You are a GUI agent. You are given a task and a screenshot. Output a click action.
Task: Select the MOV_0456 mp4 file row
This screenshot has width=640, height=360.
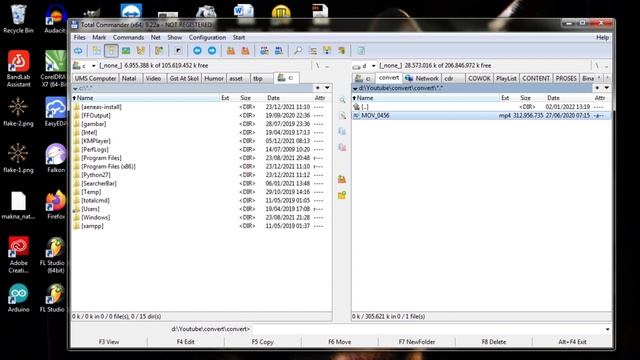[x=482, y=116]
